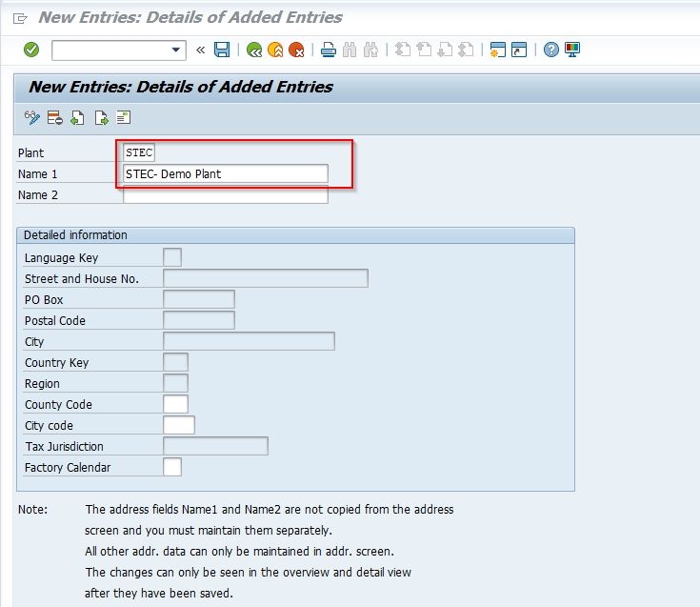Click the Find Next binoculars icon
This screenshot has height=607, width=700.
(370, 50)
